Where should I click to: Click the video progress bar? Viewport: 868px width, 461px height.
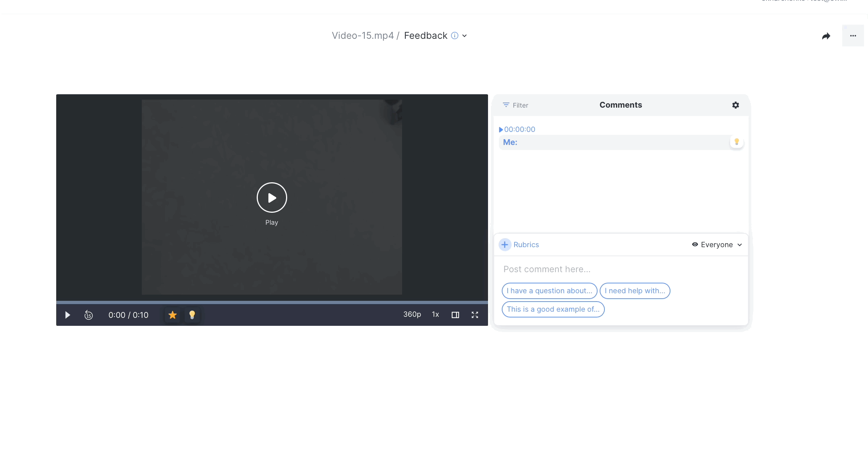[272, 302]
